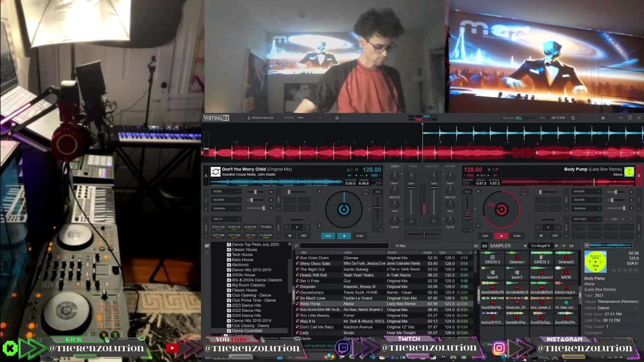644x362 pixels.
Task: Toggle SYNC on deck B
Action: click(x=517, y=236)
